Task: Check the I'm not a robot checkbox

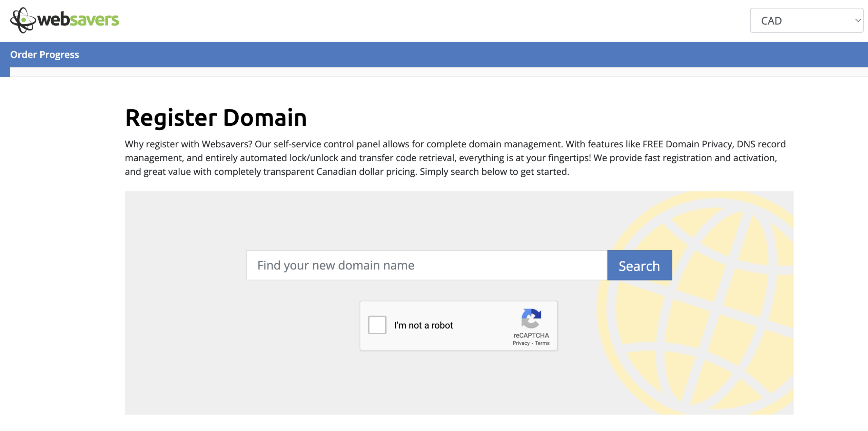Action: pyautogui.click(x=377, y=325)
